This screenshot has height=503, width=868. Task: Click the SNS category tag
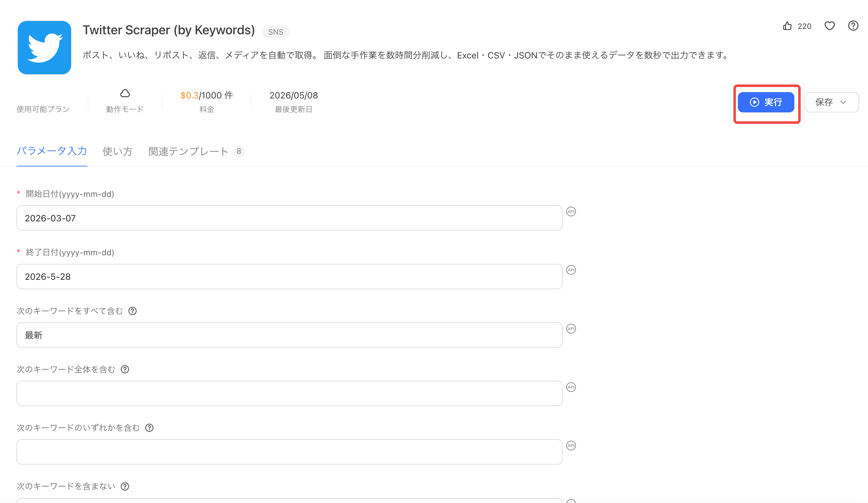[276, 32]
